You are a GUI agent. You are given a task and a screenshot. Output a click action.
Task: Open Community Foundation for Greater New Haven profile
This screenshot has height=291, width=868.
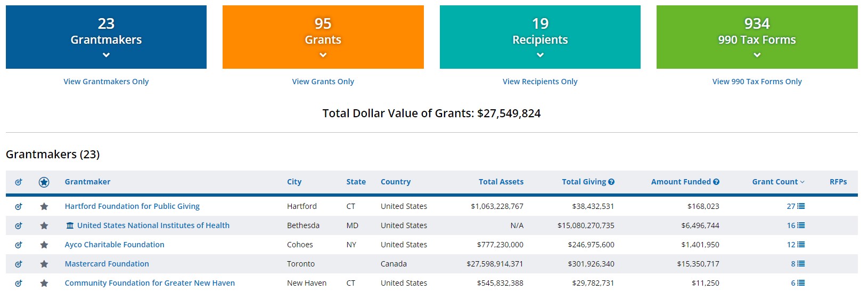pyautogui.click(x=150, y=283)
